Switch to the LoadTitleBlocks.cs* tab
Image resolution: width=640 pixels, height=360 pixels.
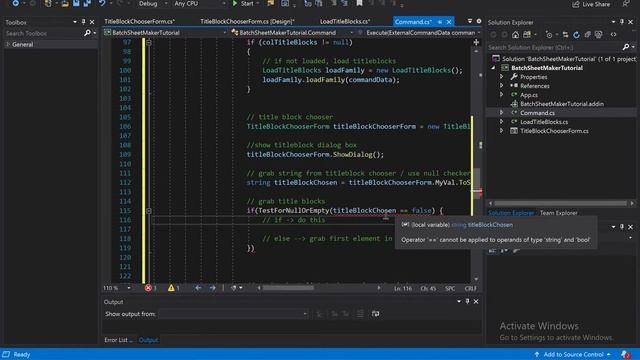[x=345, y=22]
